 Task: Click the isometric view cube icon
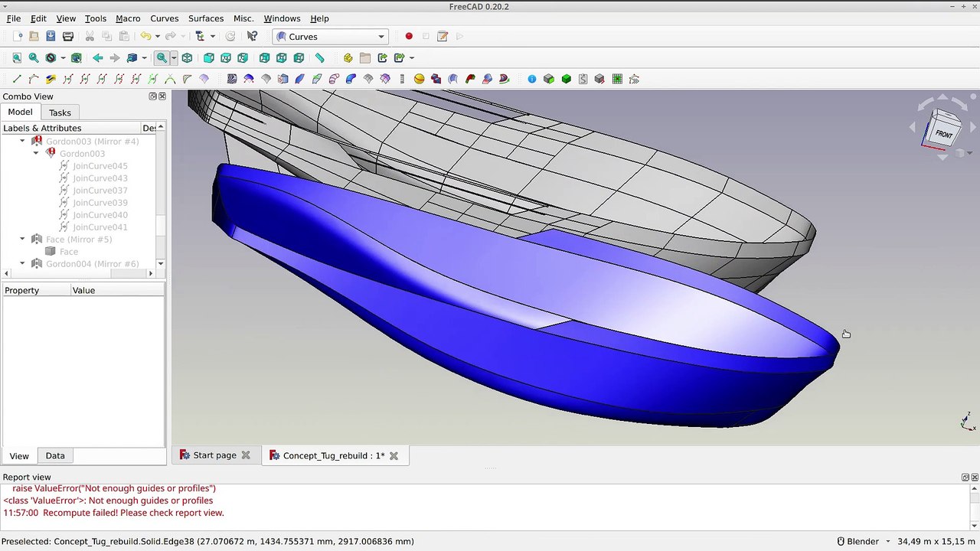(187, 57)
